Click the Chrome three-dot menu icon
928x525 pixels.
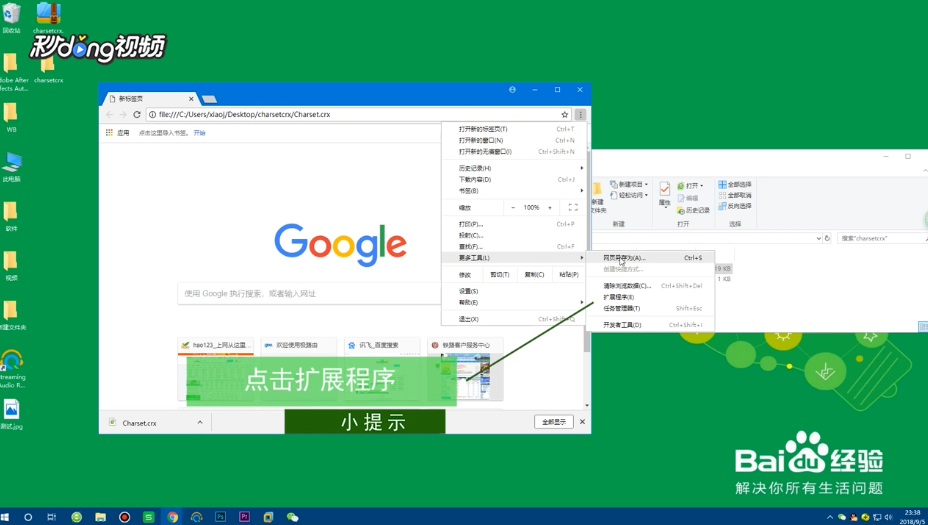(x=580, y=115)
